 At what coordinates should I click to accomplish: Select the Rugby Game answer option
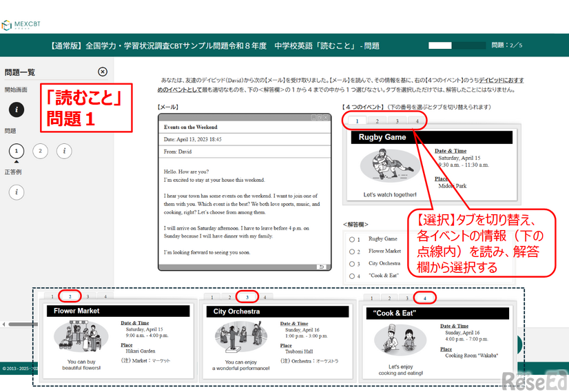(353, 239)
